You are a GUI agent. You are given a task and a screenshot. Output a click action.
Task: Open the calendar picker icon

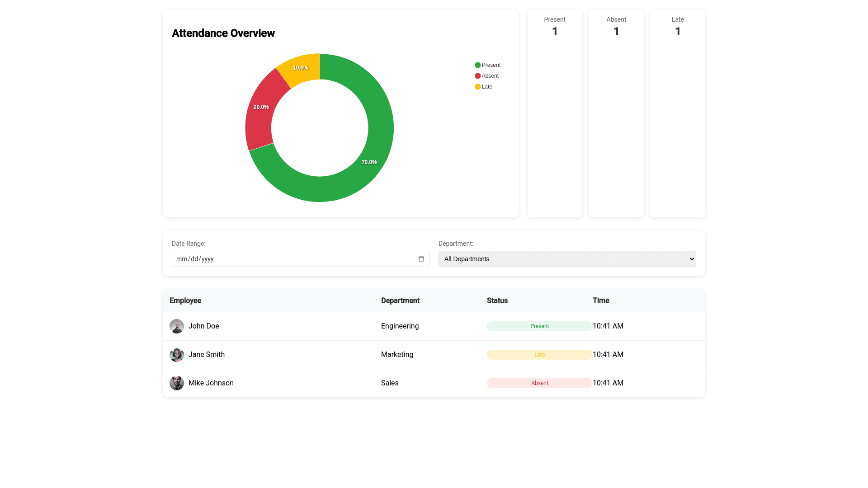(421, 259)
